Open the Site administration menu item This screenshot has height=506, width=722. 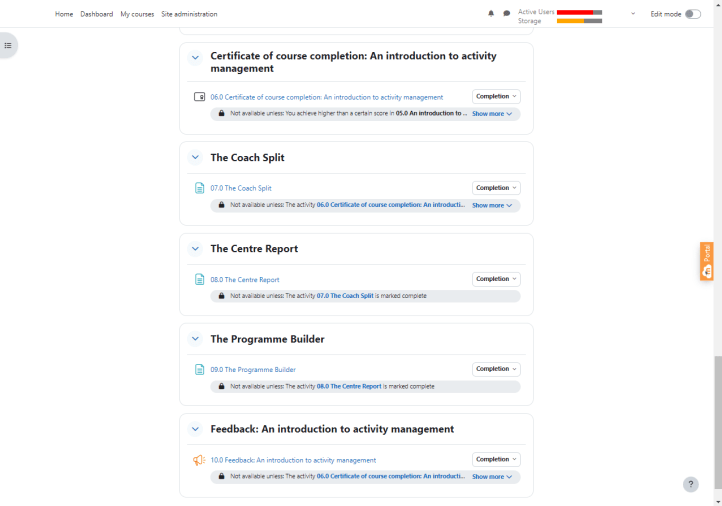point(189,14)
